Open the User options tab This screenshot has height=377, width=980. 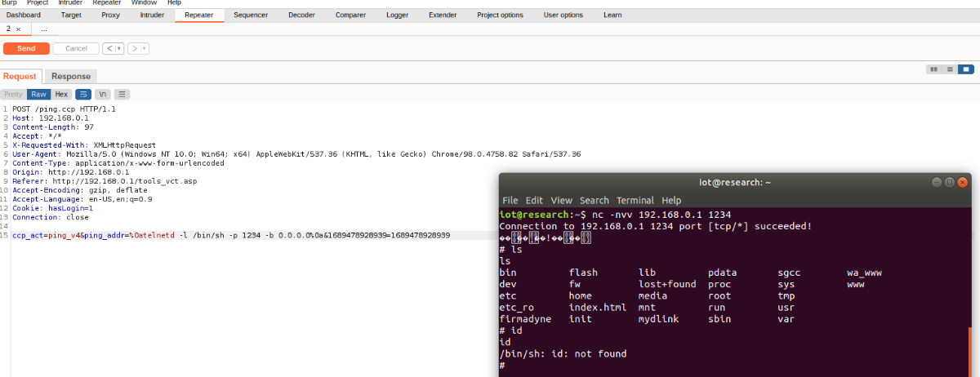563,15
